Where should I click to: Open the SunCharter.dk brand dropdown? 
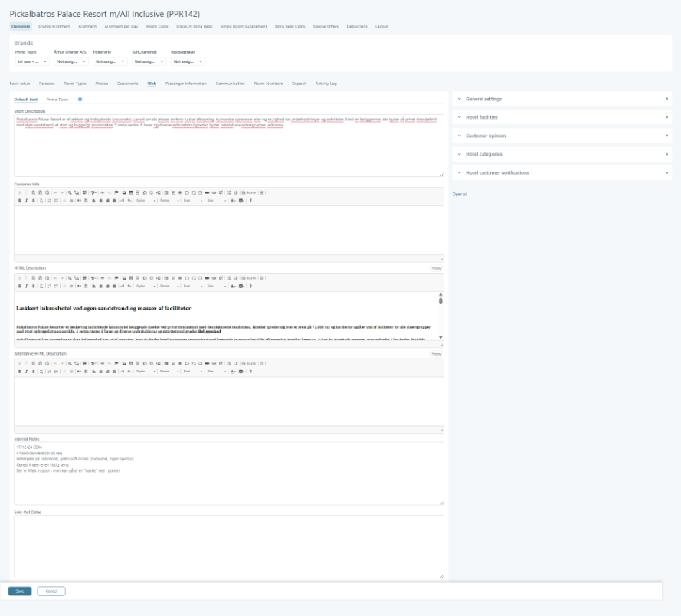pos(149,61)
